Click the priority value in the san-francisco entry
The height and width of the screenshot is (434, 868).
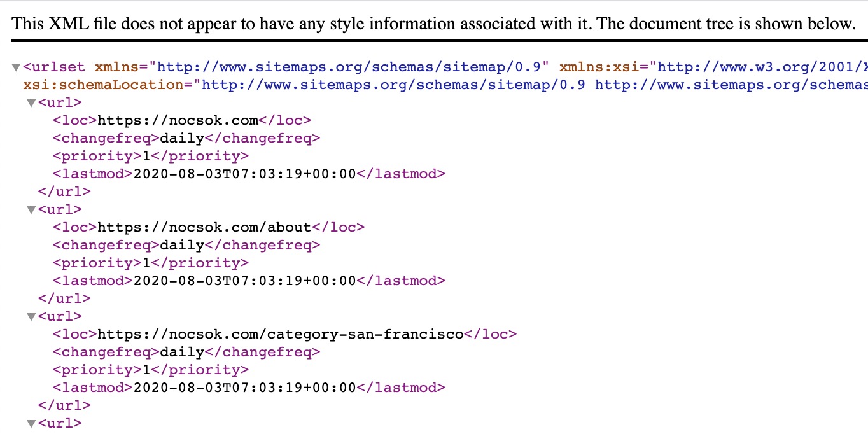(146, 370)
